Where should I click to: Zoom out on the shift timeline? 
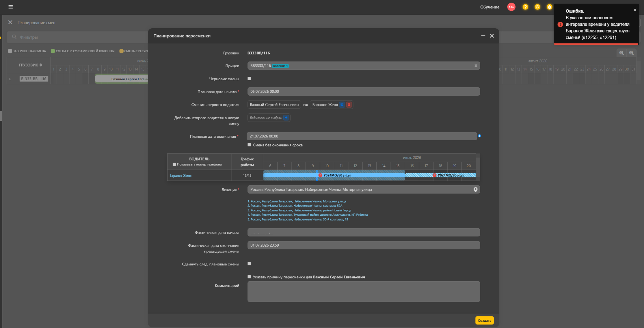tap(631, 53)
